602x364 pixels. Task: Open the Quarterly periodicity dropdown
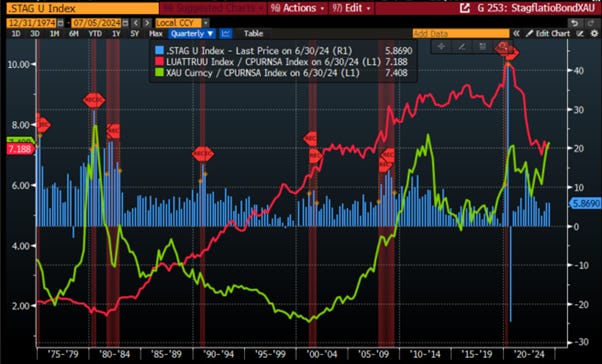pyautogui.click(x=192, y=34)
